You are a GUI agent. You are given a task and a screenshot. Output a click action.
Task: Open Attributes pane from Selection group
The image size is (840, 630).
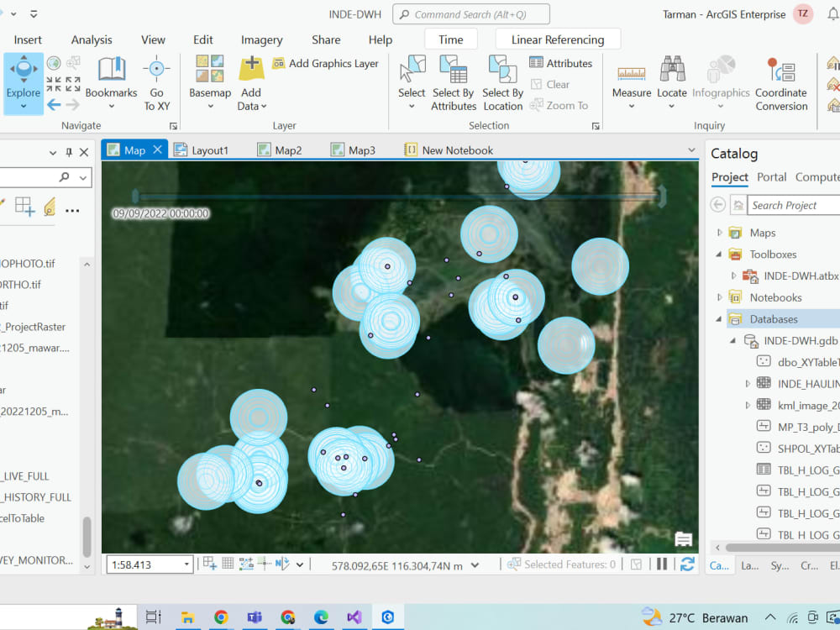[x=561, y=63]
